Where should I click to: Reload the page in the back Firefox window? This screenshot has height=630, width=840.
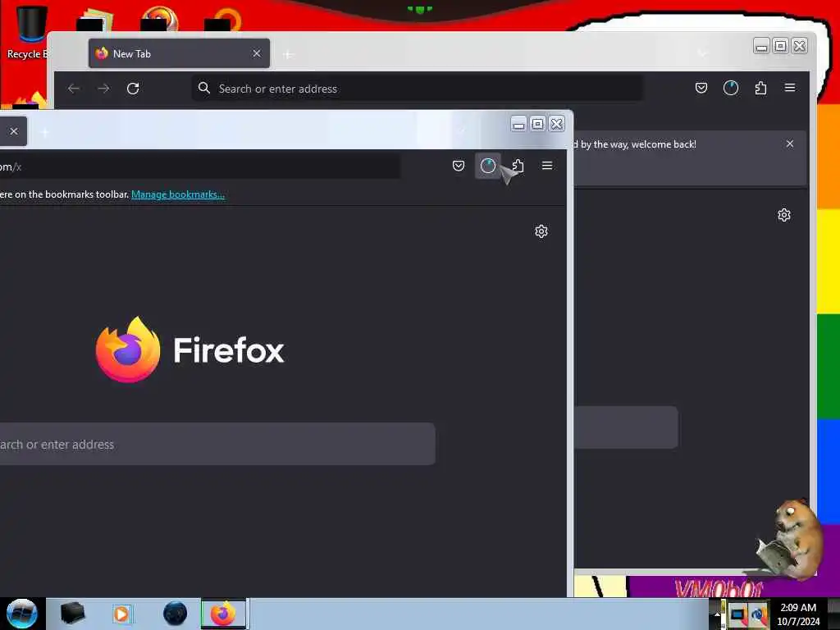tap(133, 89)
